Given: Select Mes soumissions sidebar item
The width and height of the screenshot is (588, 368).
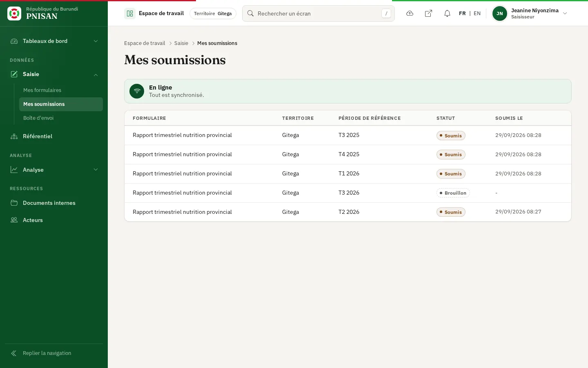Looking at the screenshot, I should (61, 104).
